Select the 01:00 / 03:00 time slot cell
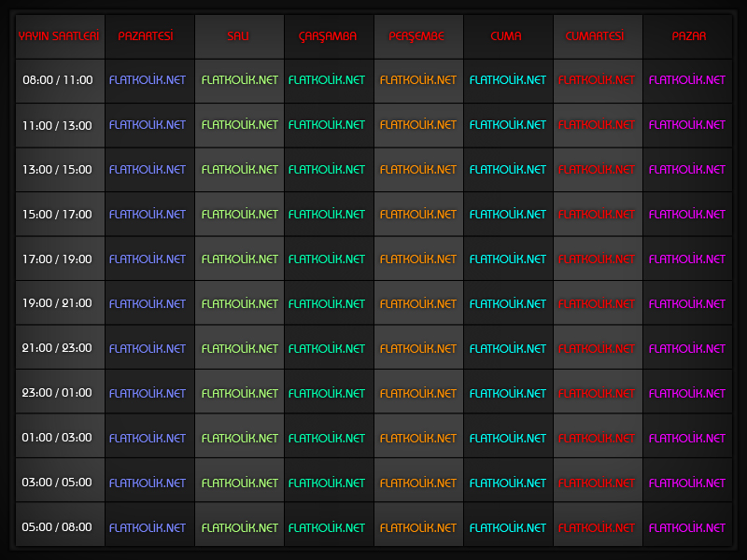Image resolution: width=747 pixels, height=560 pixels. click(x=57, y=438)
